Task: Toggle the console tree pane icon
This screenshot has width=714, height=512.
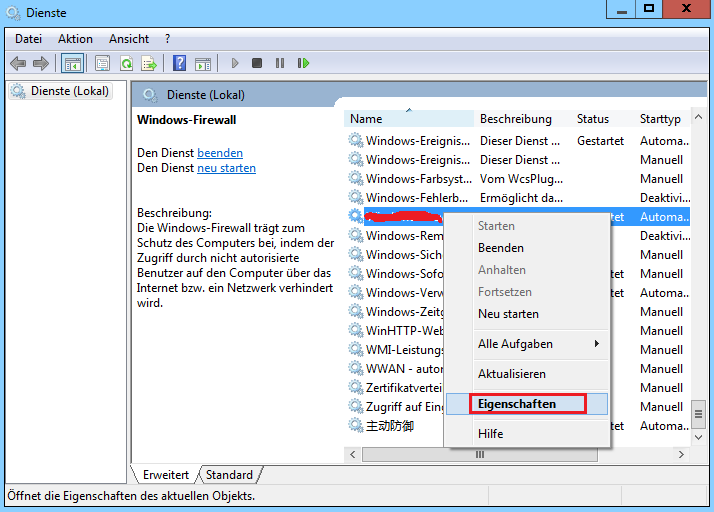Action: point(72,63)
